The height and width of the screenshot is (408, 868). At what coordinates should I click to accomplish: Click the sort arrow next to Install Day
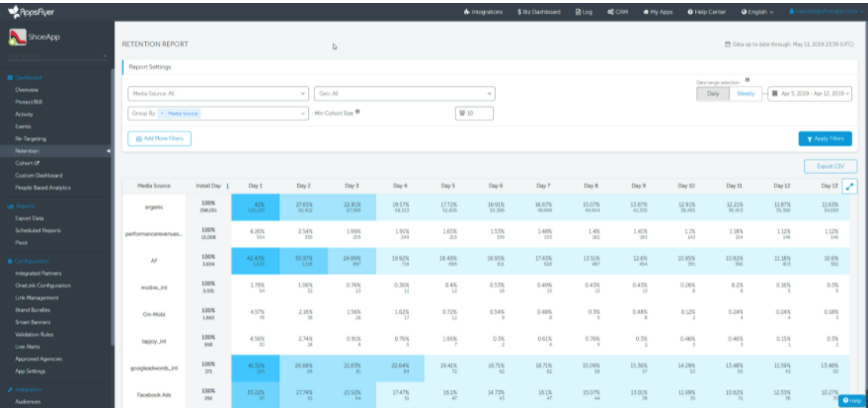[x=227, y=186]
